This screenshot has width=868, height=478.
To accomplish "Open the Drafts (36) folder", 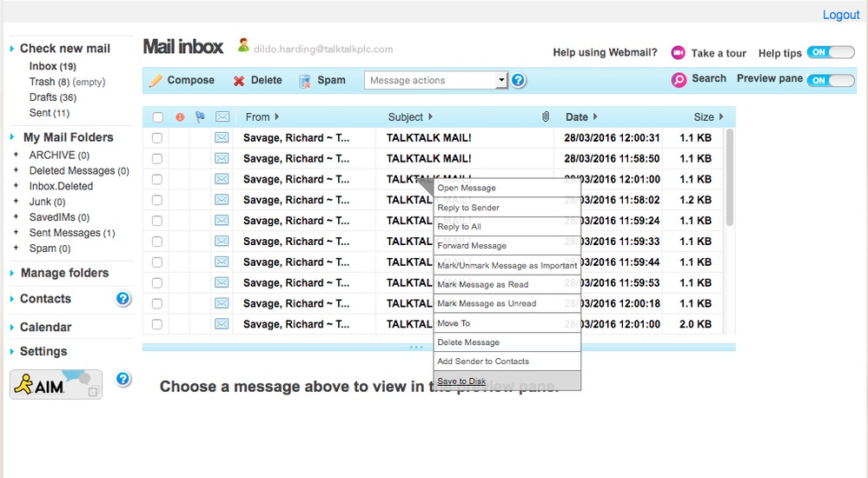I will [x=53, y=97].
